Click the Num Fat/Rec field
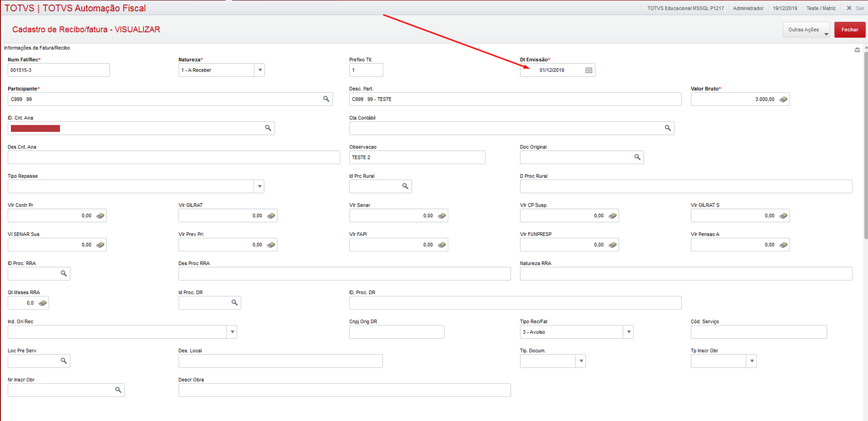 (x=59, y=70)
